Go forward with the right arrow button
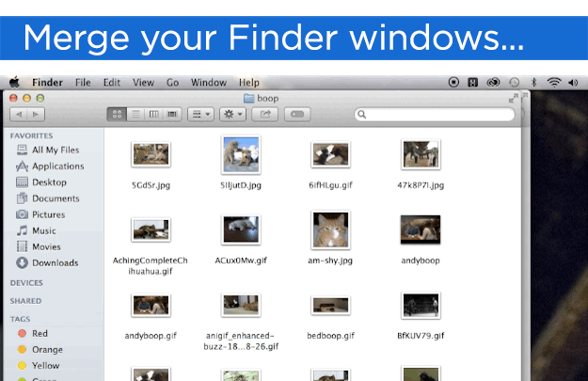588x381 pixels. (x=36, y=115)
